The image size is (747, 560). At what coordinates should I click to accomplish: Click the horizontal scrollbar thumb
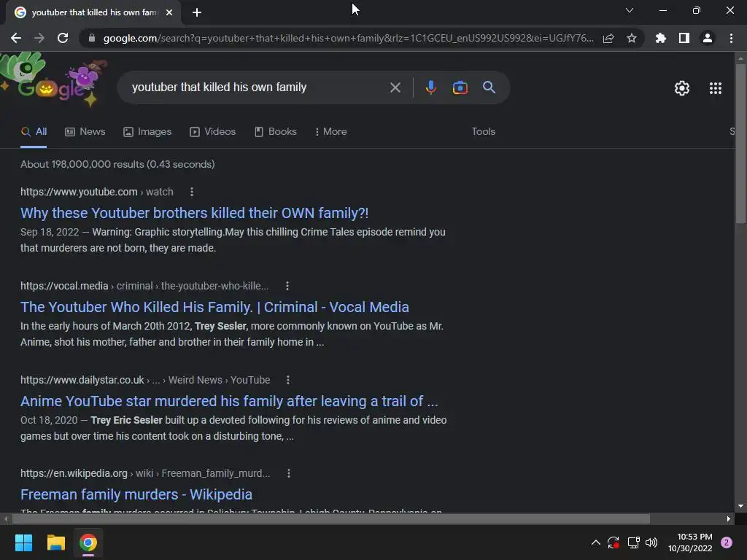pyautogui.click(x=330, y=518)
